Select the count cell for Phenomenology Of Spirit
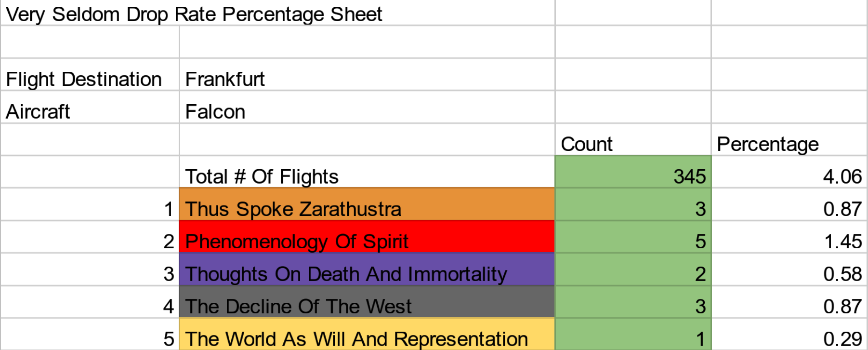The width and height of the screenshot is (868, 350). 632,241
